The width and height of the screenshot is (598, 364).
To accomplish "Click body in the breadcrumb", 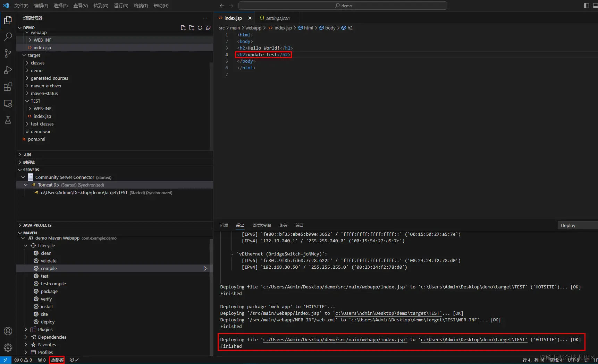I will (x=330, y=28).
